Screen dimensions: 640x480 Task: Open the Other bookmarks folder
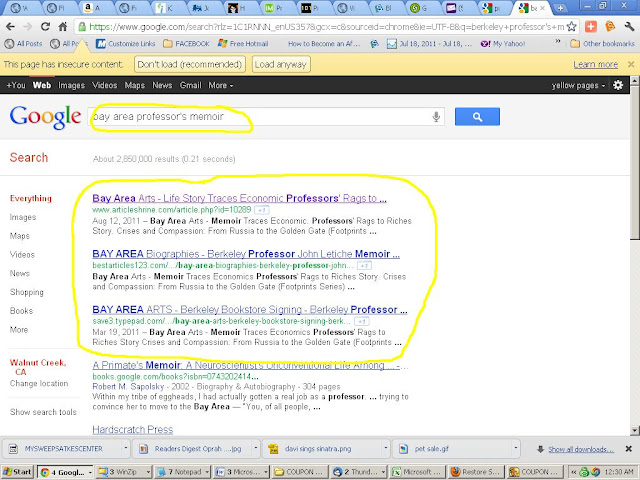tap(602, 44)
